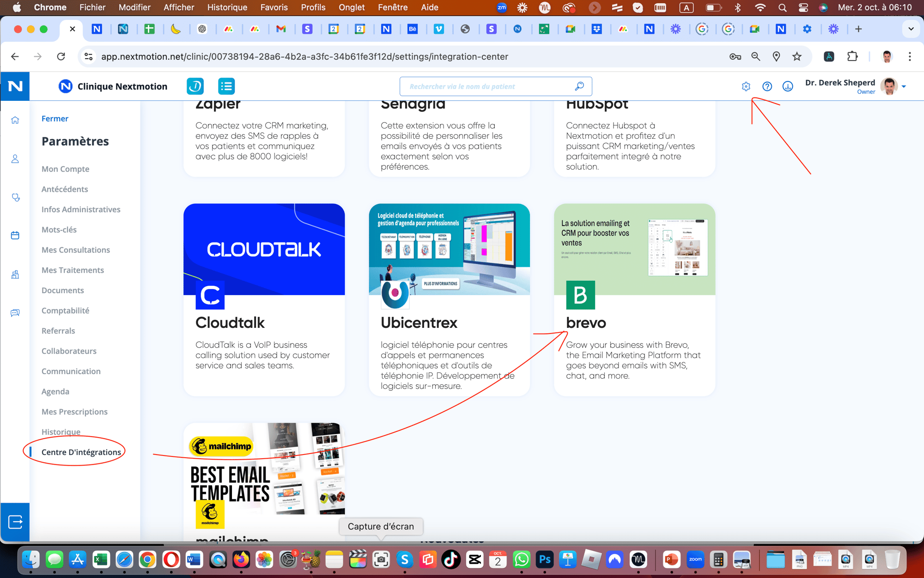Click the Nextmotion N logo top left
This screenshot has width=924, height=578.
pos(15,86)
